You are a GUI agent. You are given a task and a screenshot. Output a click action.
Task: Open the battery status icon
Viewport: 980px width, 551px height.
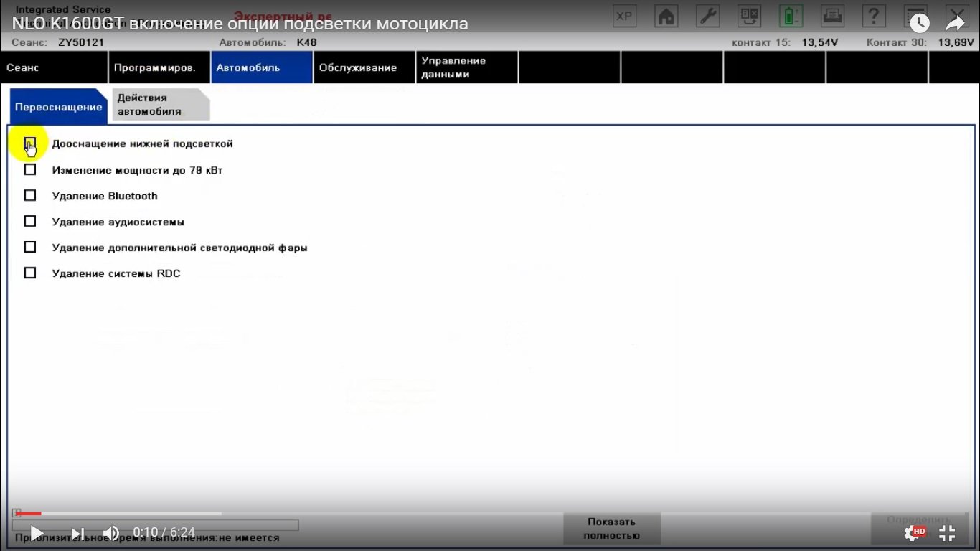pyautogui.click(x=791, y=17)
